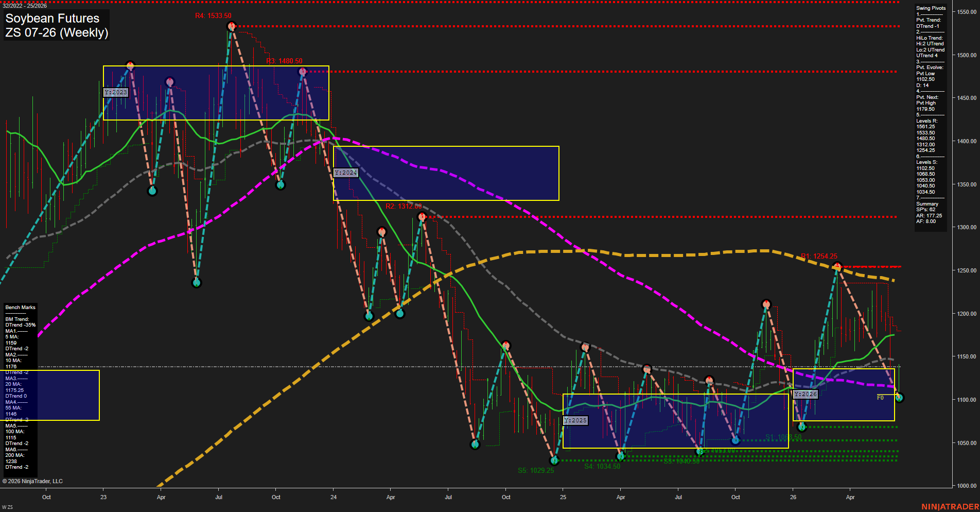Select the swing high pivot at R1 1254.25
The image size is (980, 512).
(837, 266)
